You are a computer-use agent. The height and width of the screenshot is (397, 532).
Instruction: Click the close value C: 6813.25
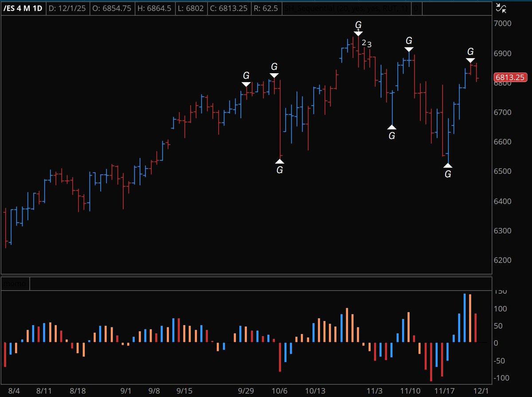(x=230, y=8)
